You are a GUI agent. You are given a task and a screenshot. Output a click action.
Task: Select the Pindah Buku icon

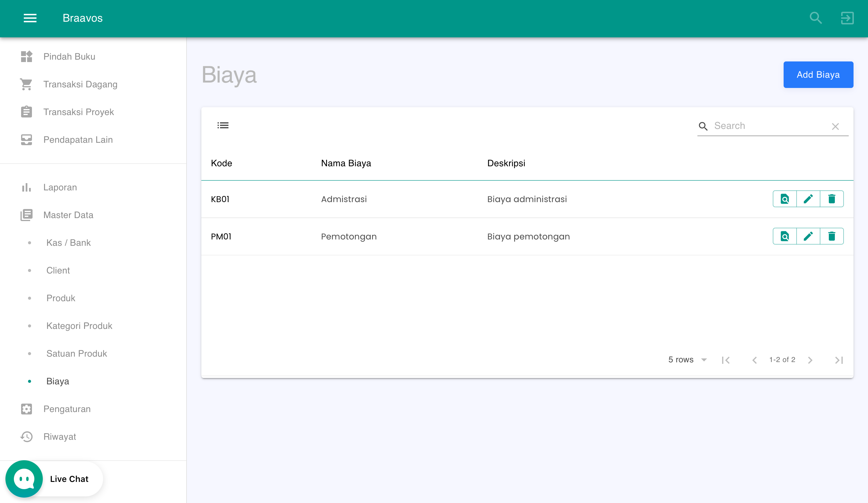27,56
